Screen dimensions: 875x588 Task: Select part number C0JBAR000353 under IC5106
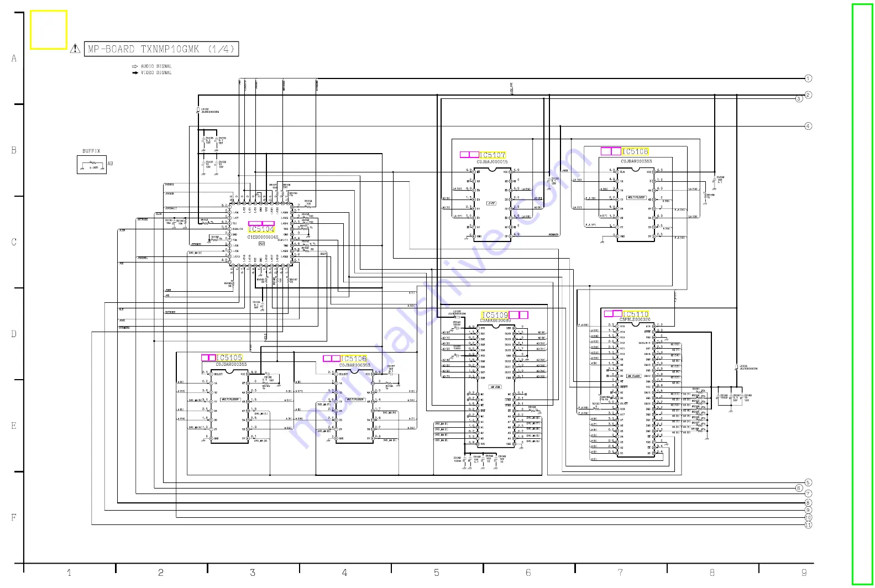pos(355,365)
